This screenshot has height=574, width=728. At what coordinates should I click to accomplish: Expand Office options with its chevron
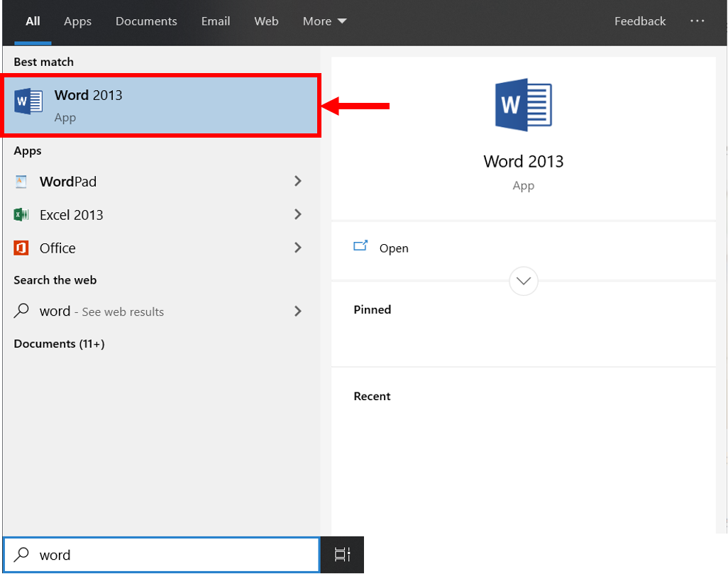298,248
